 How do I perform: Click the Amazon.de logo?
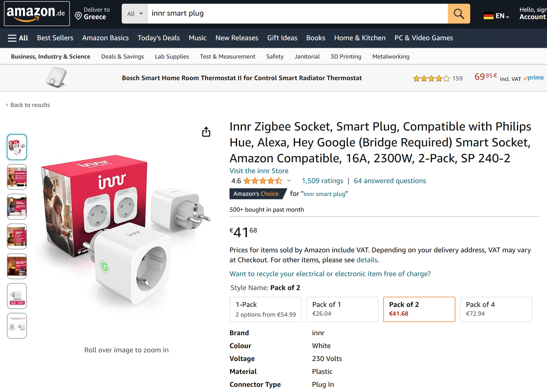37,14
